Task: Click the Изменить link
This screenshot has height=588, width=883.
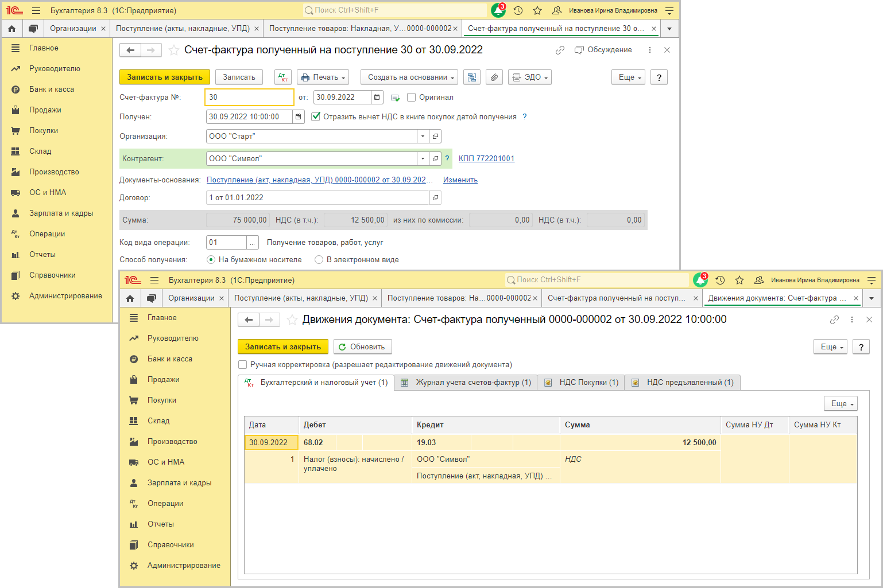Action: (460, 180)
